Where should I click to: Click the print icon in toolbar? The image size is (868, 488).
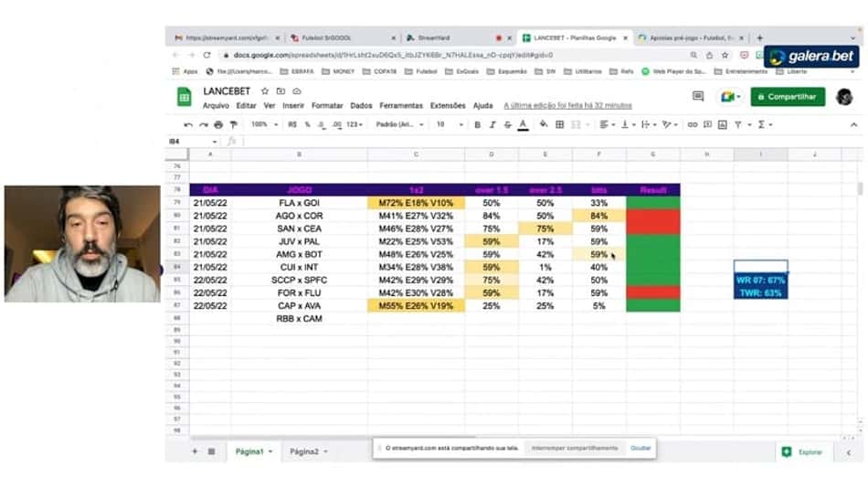(x=218, y=124)
